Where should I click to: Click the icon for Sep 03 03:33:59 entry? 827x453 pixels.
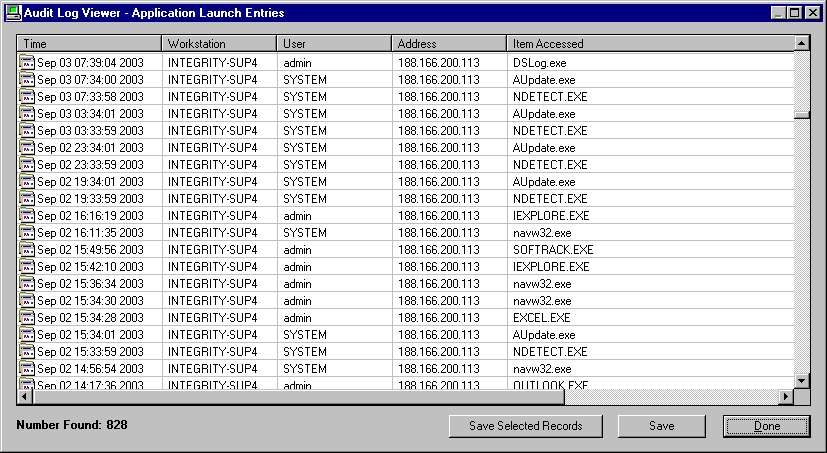click(x=27, y=130)
